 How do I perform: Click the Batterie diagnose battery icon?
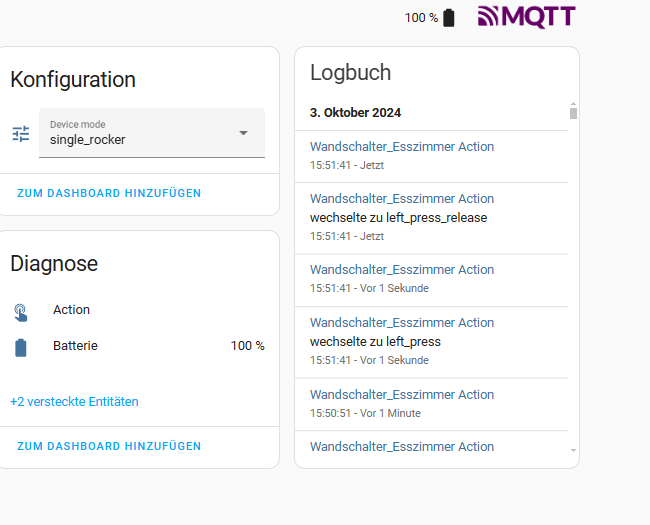(x=21, y=348)
